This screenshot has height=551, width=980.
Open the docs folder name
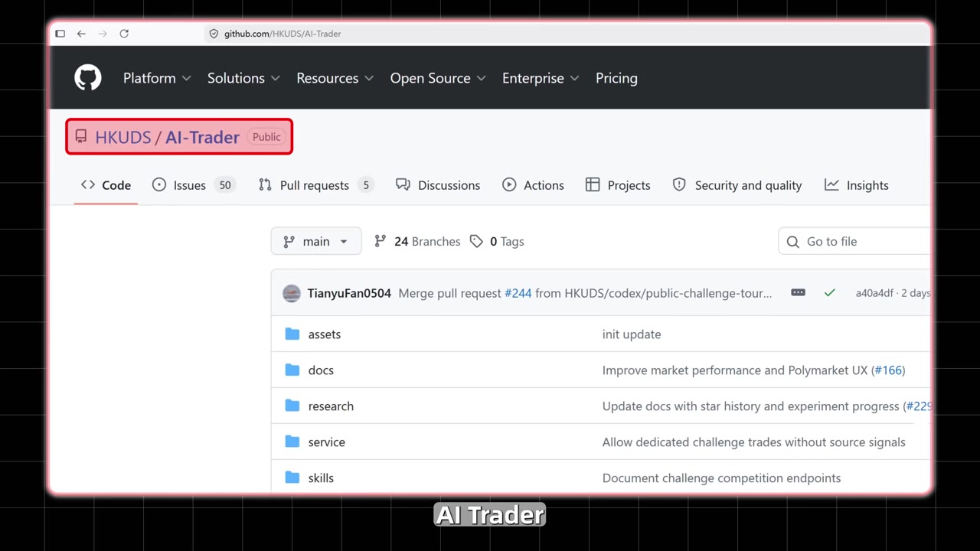click(321, 370)
